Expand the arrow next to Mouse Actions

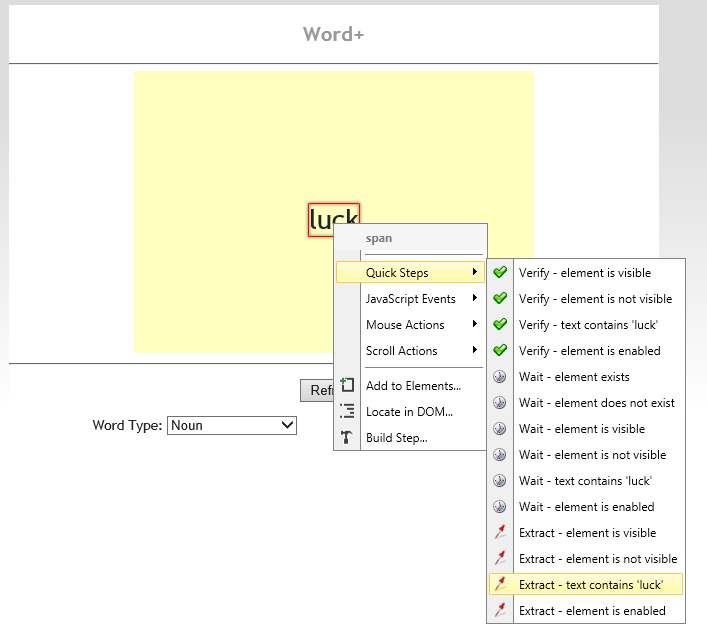474,324
